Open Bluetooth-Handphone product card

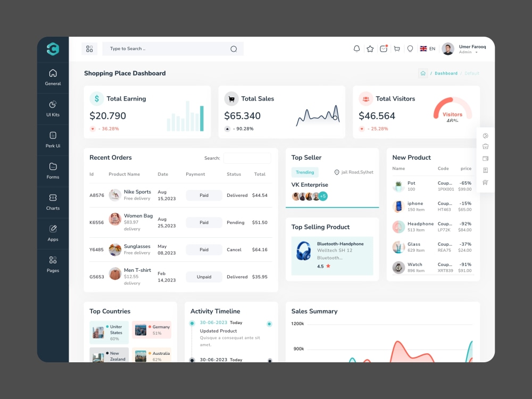tap(332, 256)
